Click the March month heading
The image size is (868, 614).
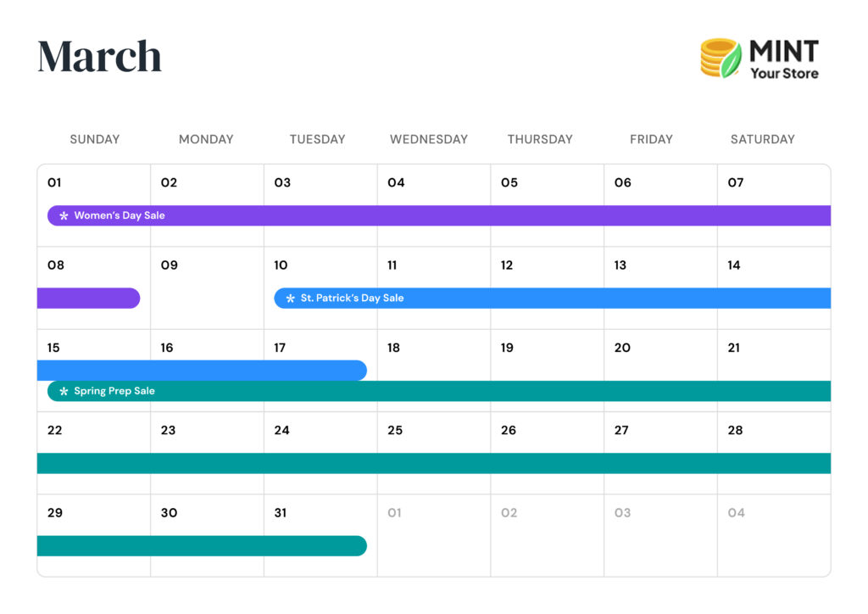[99, 57]
